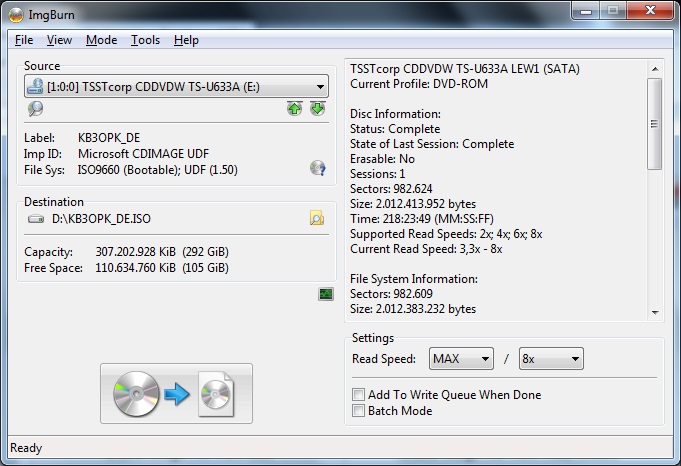The image size is (681, 466).
Task: Click the Read disc to image button
Action: pyautogui.click(x=176, y=393)
